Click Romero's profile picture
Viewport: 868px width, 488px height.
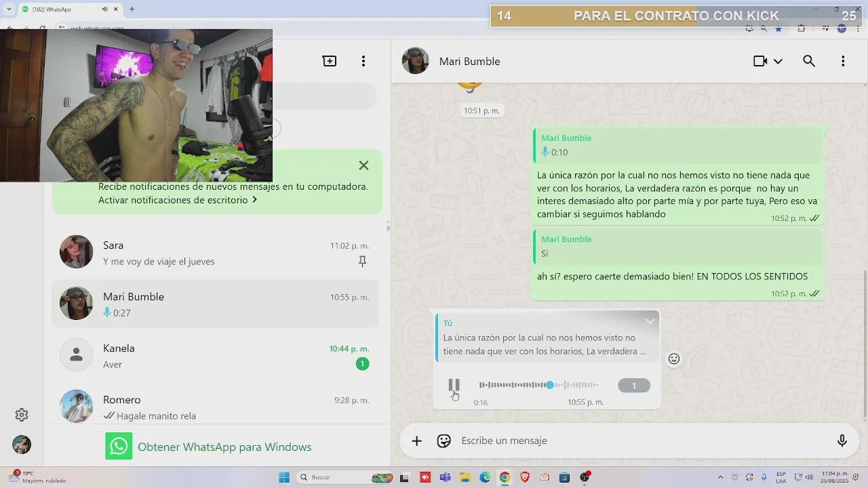coord(76,406)
